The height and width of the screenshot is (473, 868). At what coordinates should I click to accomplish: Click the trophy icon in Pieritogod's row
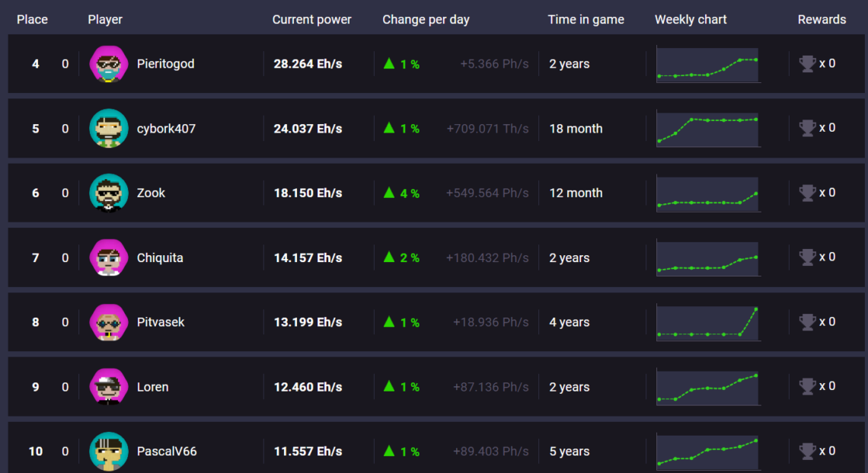click(x=807, y=64)
